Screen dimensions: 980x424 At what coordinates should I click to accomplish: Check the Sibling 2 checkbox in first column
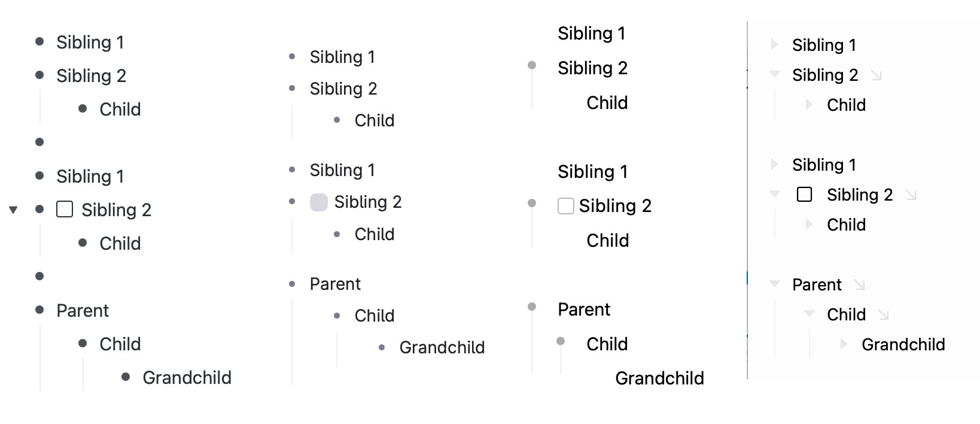pyautogui.click(x=65, y=209)
